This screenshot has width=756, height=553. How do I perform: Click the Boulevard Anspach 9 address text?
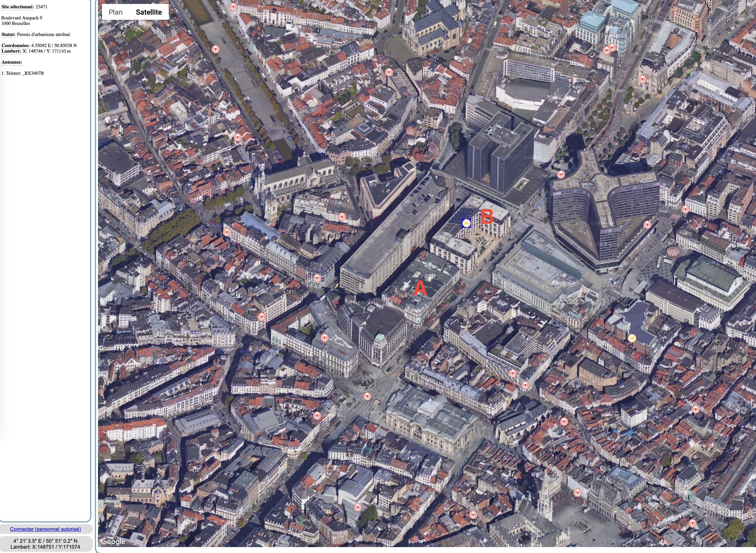[22, 18]
